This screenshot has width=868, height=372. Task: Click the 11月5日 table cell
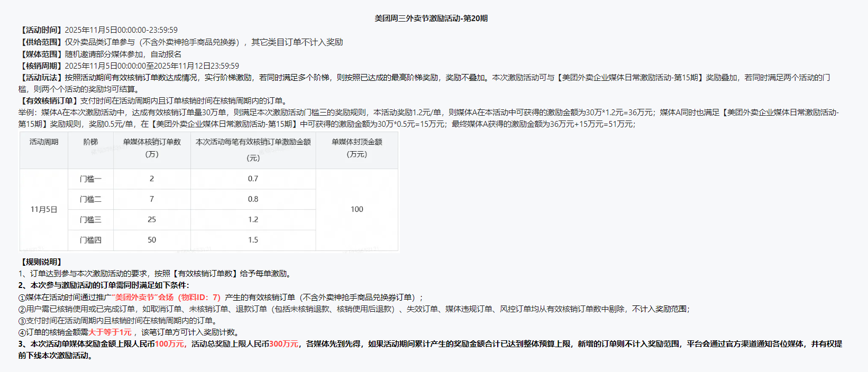(x=44, y=210)
